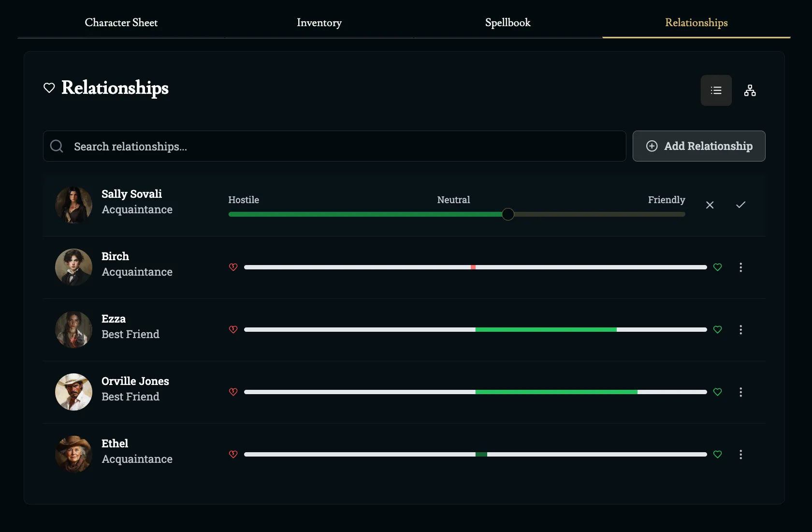Open the options menu for Ezza
This screenshot has height=532, width=812.
tap(740, 330)
